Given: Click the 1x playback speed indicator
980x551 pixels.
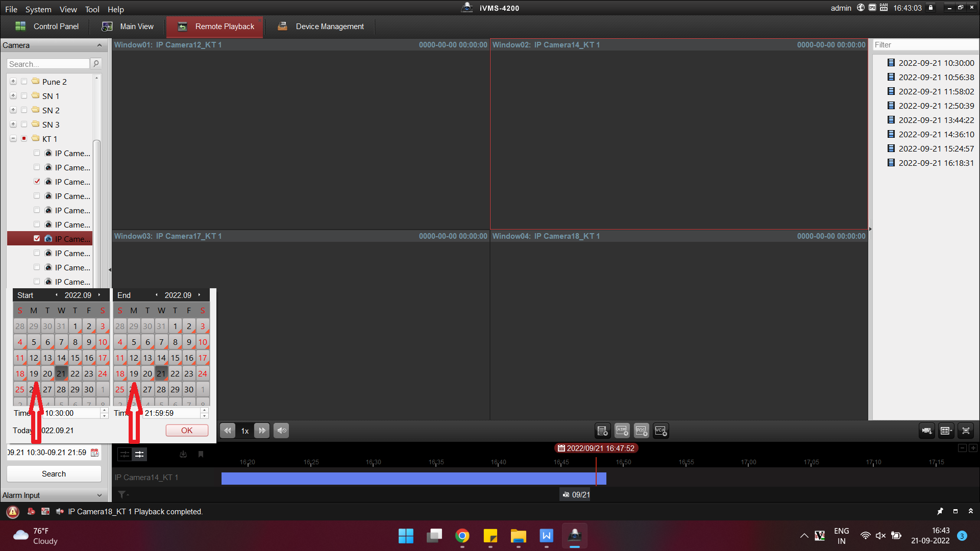Looking at the screenshot, I should [245, 431].
